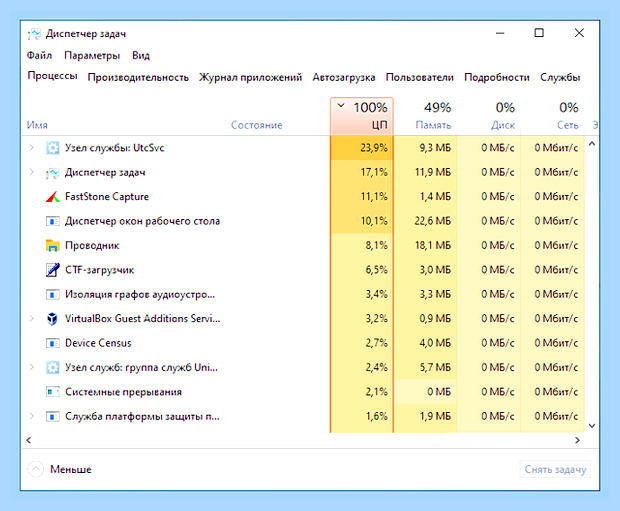Click the Системные прерывания icon
Screen dimensions: 620x511
coord(53,392)
